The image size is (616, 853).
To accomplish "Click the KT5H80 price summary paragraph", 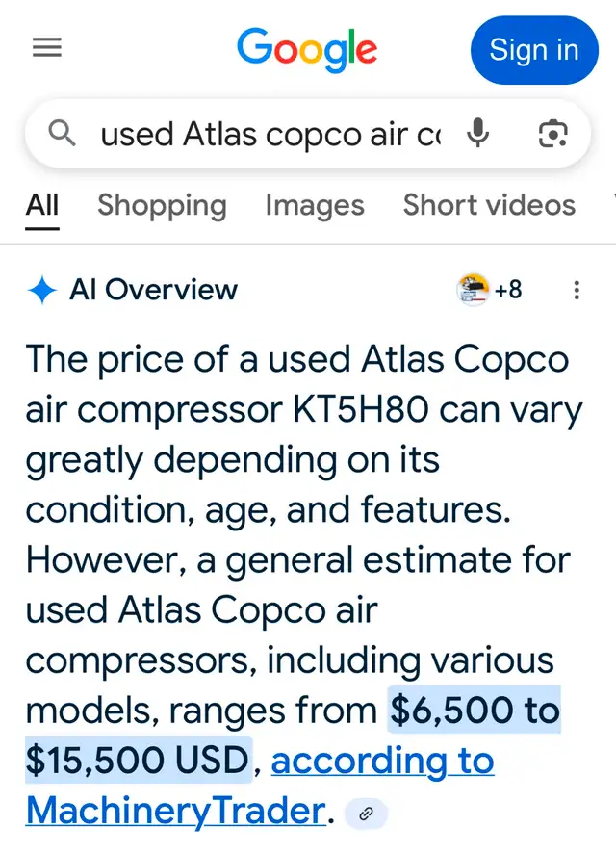I will pos(304,584).
